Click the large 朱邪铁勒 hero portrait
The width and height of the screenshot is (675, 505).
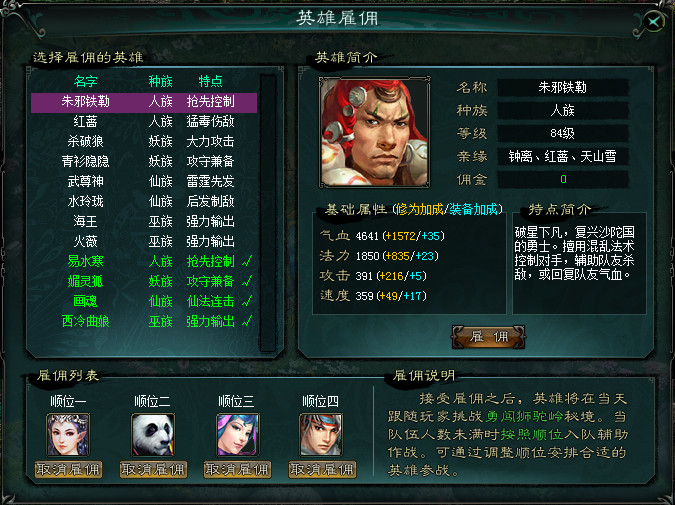374,133
